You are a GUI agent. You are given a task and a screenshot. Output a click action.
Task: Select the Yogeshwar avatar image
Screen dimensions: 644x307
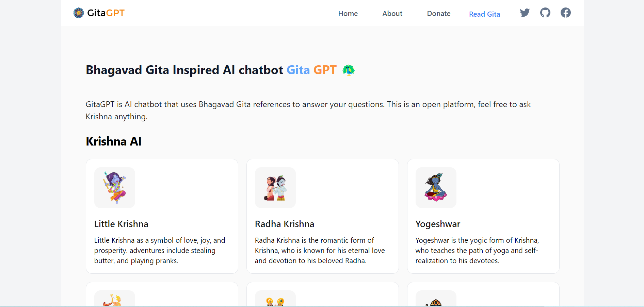click(x=436, y=188)
